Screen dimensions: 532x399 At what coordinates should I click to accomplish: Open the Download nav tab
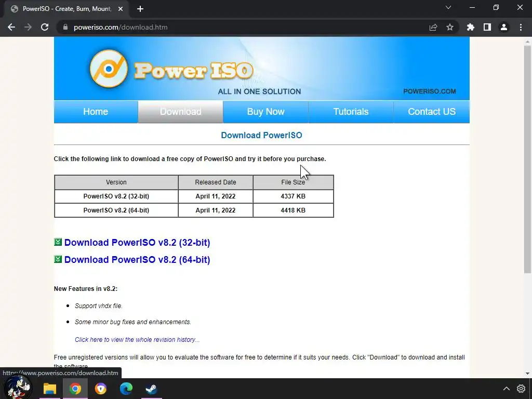(x=180, y=112)
